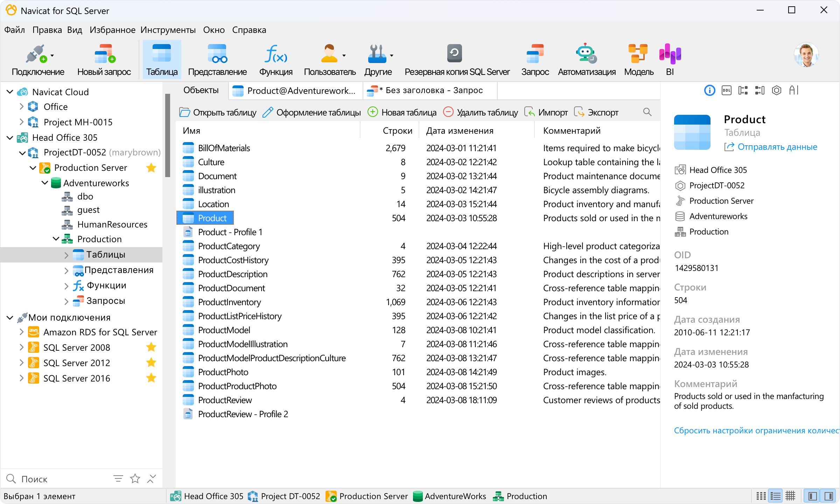Open the BI toolbar icon
Viewport: 840px width, 504px height.
point(670,54)
